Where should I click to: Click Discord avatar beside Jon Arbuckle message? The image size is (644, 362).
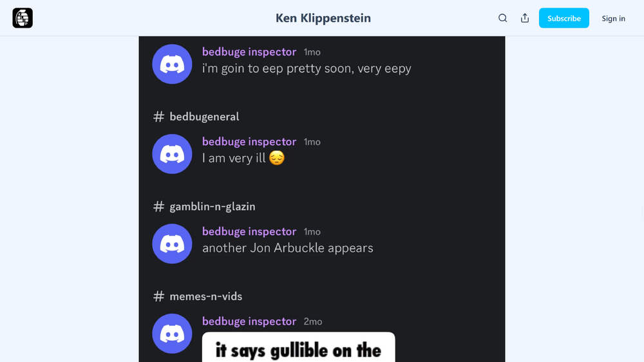(x=172, y=243)
